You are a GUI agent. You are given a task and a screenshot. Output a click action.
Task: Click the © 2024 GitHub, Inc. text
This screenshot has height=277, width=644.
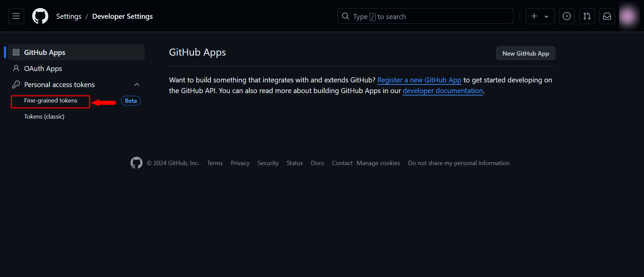click(173, 163)
